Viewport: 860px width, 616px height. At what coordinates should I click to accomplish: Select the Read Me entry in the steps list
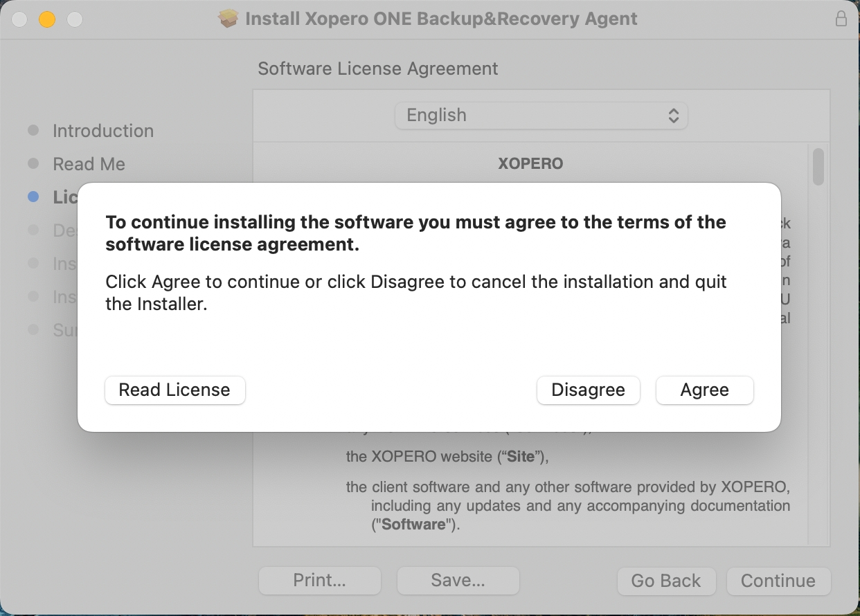click(89, 163)
